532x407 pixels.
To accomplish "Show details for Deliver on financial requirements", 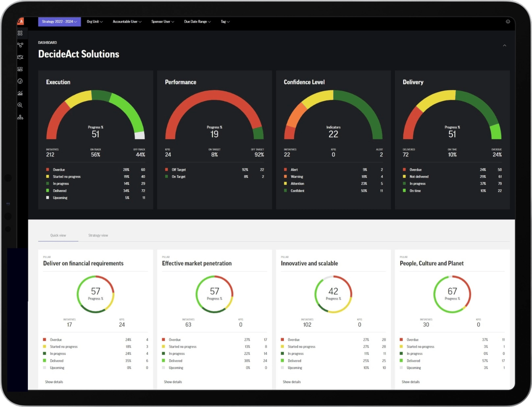I will (x=54, y=382).
